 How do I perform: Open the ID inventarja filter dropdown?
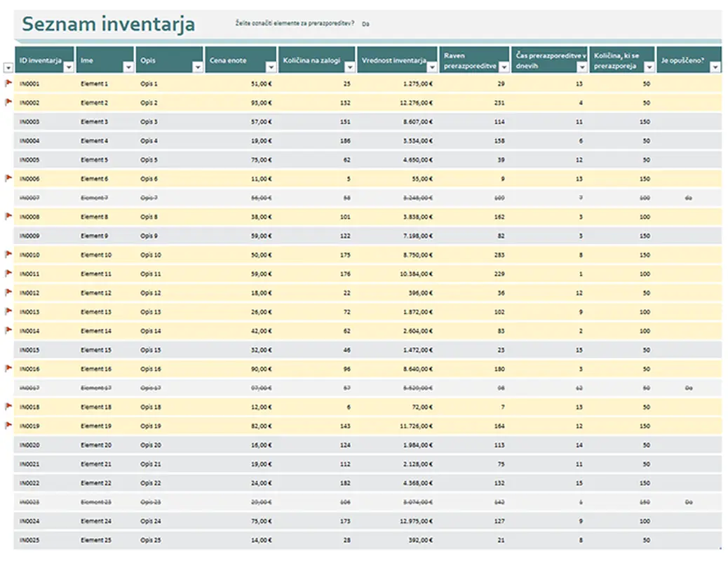point(69,67)
